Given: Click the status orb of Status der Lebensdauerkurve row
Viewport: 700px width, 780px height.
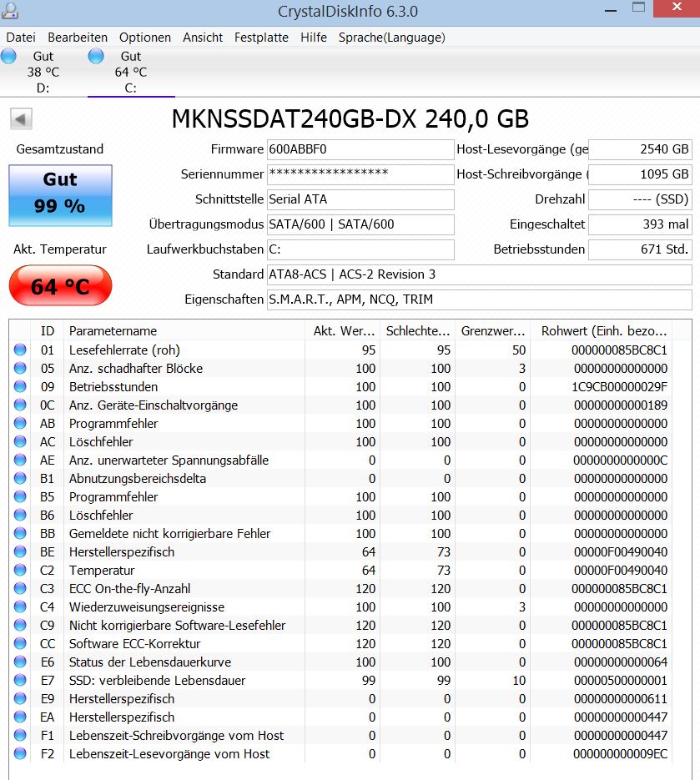Looking at the screenshot, I should 20,662.
